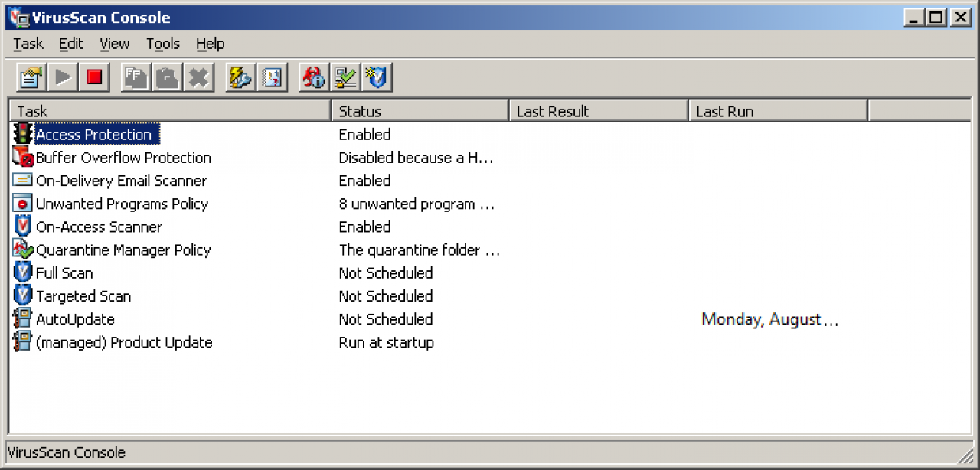The image size is (980, 470).
Task: Select the (managed) Product Update task
Action: click(x=124, y=341)
